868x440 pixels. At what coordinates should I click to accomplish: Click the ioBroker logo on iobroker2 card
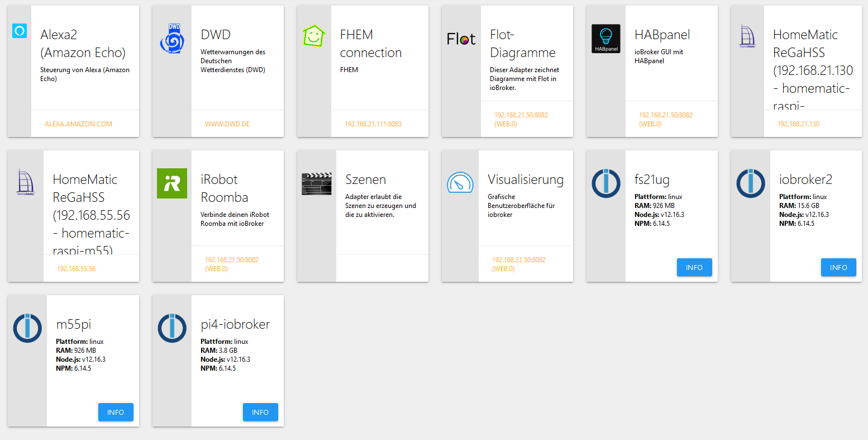(751, 183)
